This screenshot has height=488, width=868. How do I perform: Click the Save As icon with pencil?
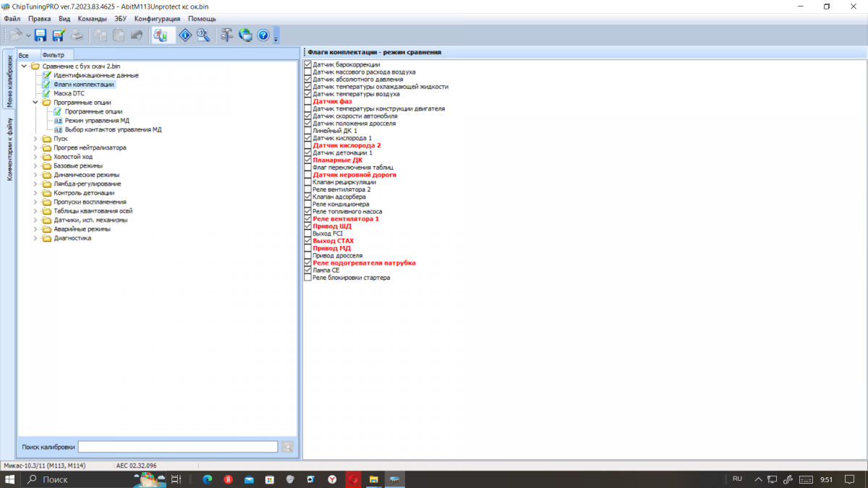(x=59, y=35)
